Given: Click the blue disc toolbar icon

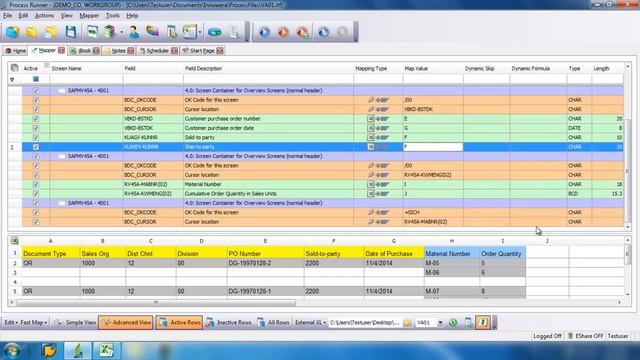Looking at the screenshot, I should 215,32.
